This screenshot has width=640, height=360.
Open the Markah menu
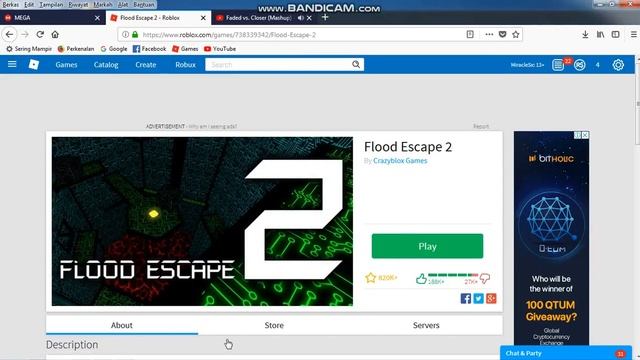click(x=103, y=4)
